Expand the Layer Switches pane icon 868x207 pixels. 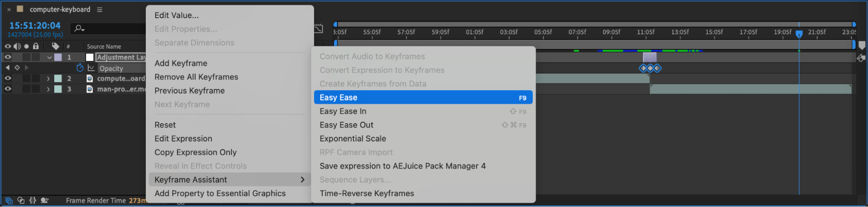9,200
